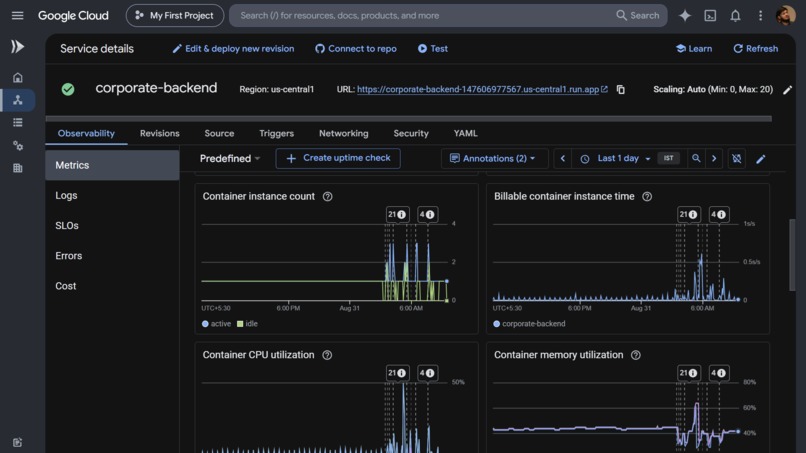Go to the previous time range arrow
Viewport: 806px width, 453px height.
click(562, 158)
